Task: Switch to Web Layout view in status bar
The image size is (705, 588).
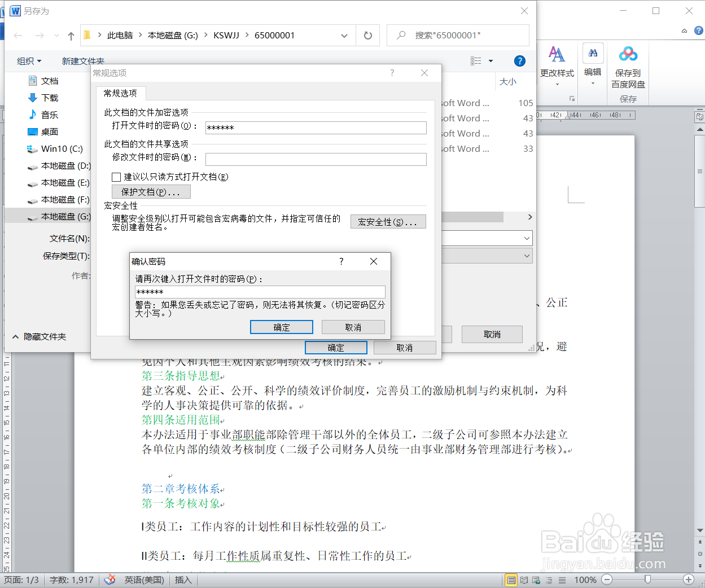Action: point(536,580)
